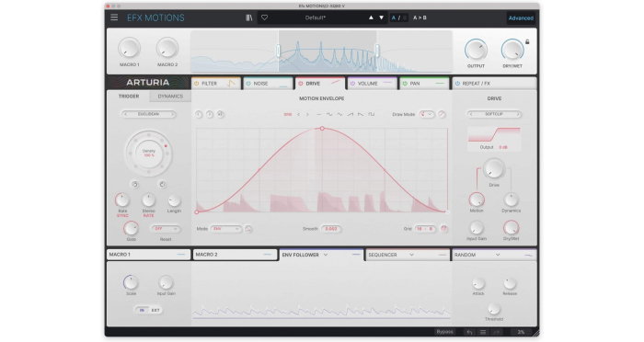Image resolution: width=644 pixels, height=342 pixels.
Task: Copy settings with A > B button
Action: click(420, 17)
